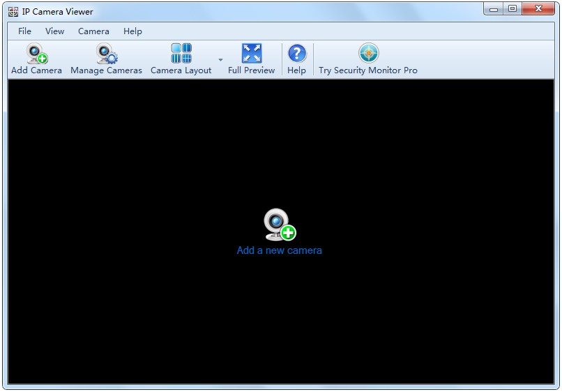The image size is (562, 392).
Task: Open the Camera menu
Action: point(93,31)
